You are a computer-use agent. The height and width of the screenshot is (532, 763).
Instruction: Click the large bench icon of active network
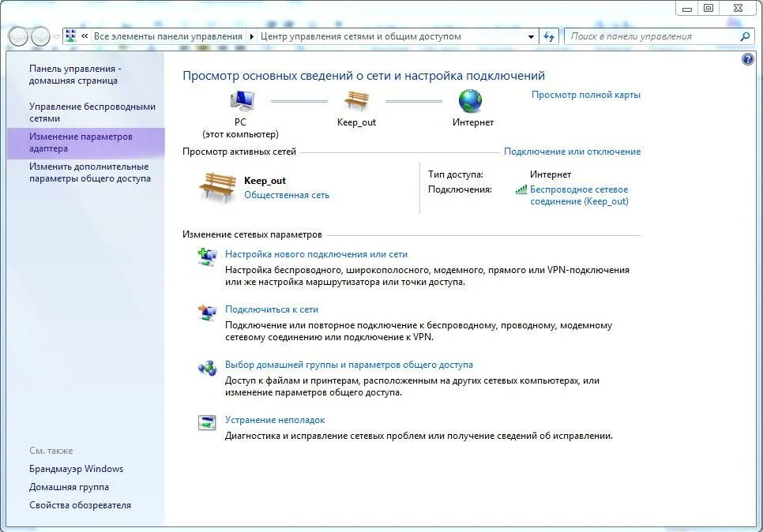click(x=217, y=187)
